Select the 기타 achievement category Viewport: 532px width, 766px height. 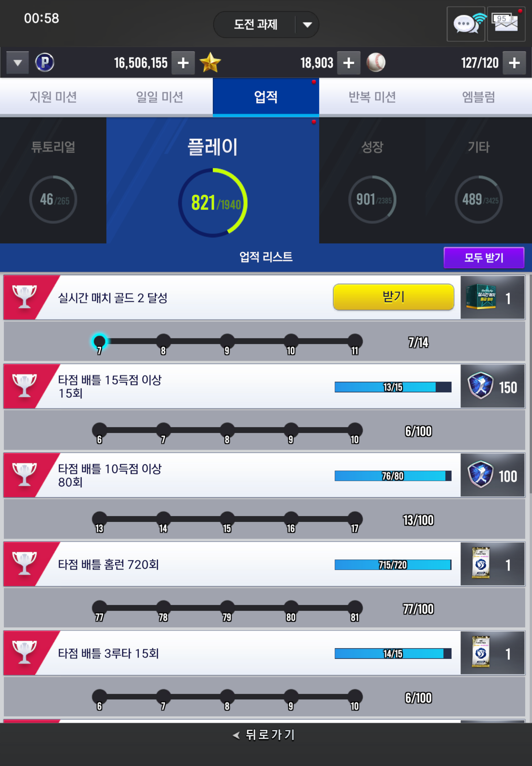click(478, 180)
